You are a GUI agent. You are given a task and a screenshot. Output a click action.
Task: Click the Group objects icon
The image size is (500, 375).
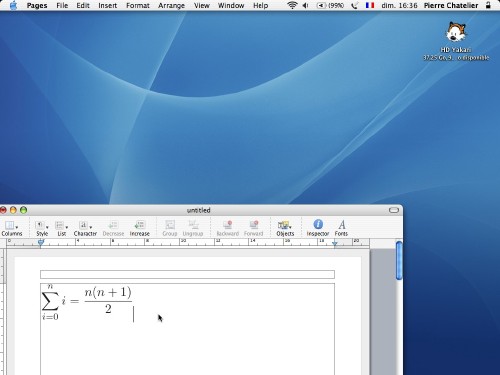(x=170, y=224)
